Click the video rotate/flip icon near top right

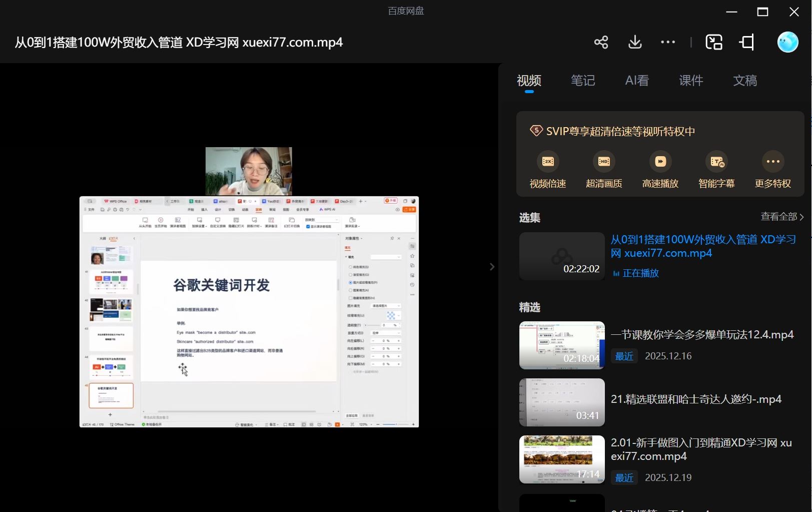click(x=746, y=42)
